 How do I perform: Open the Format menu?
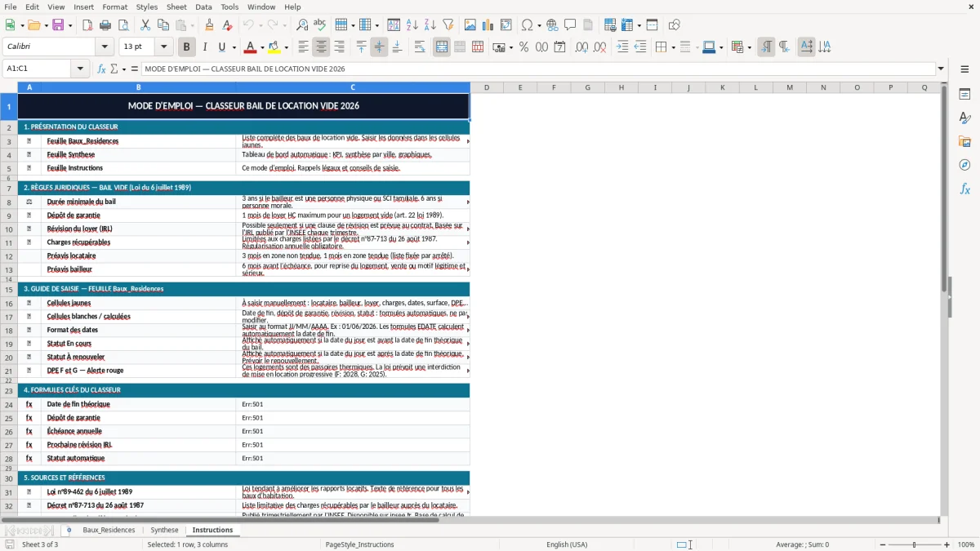tap(114, 7)
